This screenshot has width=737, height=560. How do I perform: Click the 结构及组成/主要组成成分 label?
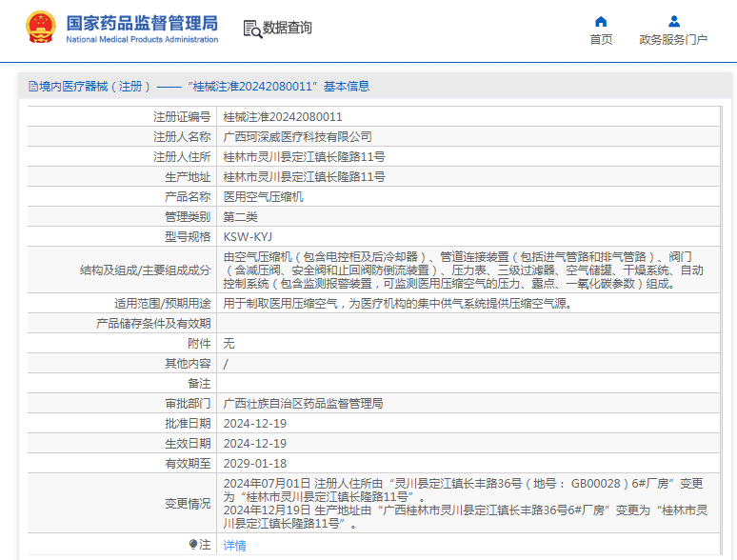pyautogui.click(x=146, y=270)
